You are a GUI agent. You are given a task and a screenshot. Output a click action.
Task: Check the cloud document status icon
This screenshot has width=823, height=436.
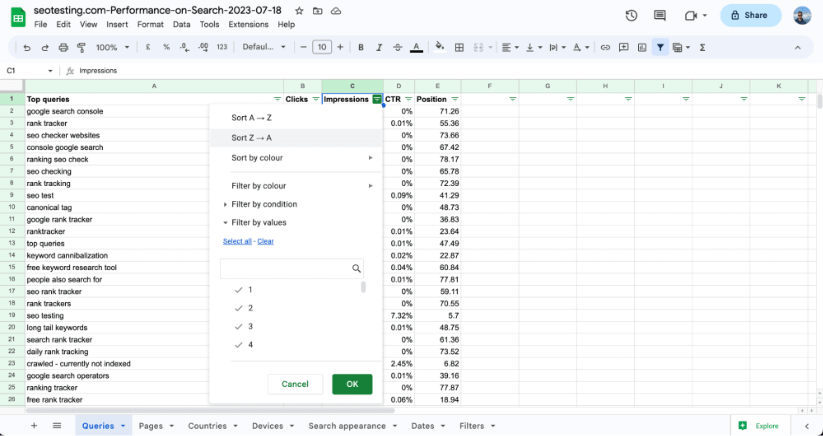[x=336, y=10]
